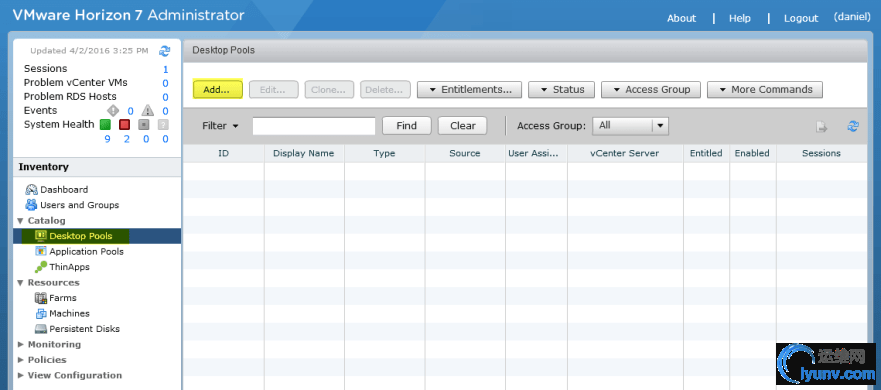
Task: Click the ThinApps green icon
Action: pos(41,267)
